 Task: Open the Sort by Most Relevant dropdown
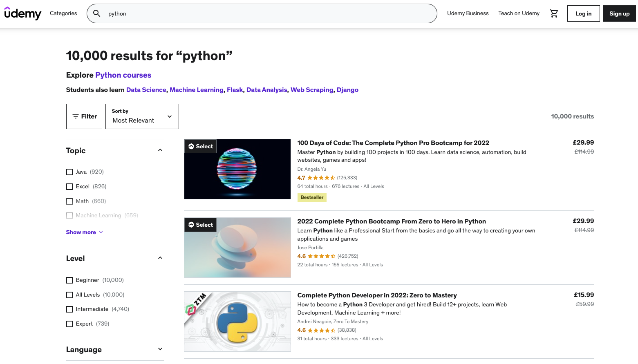tap(142, 116)
